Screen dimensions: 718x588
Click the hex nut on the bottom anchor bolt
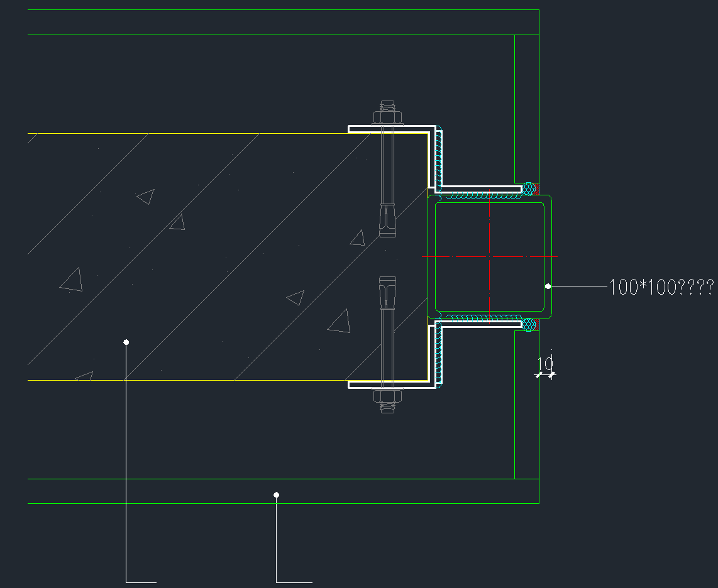click(x=387, y=396)
